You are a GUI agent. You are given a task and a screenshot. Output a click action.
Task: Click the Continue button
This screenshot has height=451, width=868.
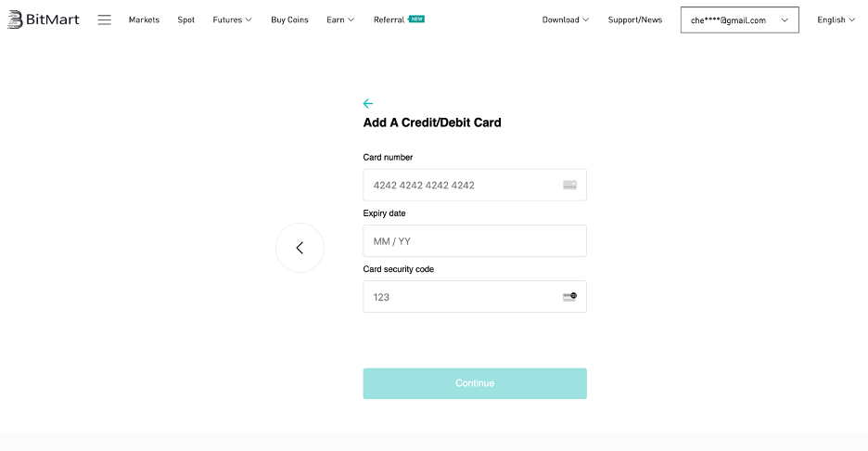click(x=475, y=383)
